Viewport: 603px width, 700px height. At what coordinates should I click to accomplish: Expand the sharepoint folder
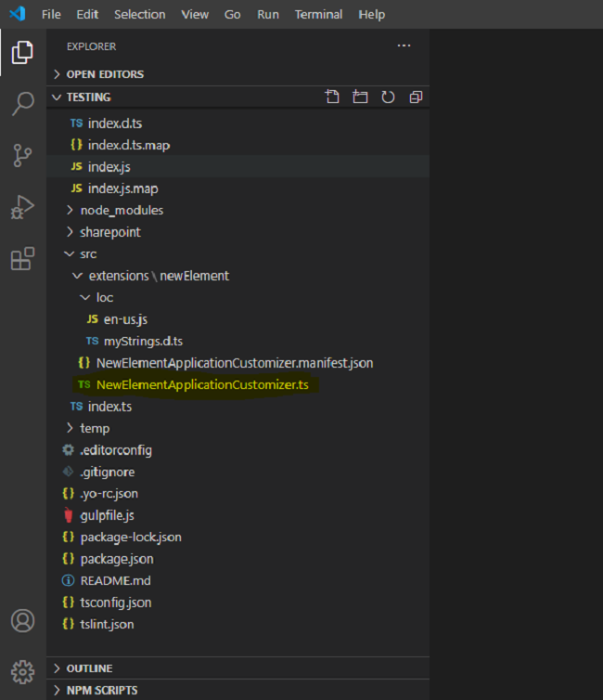point(70,232)
